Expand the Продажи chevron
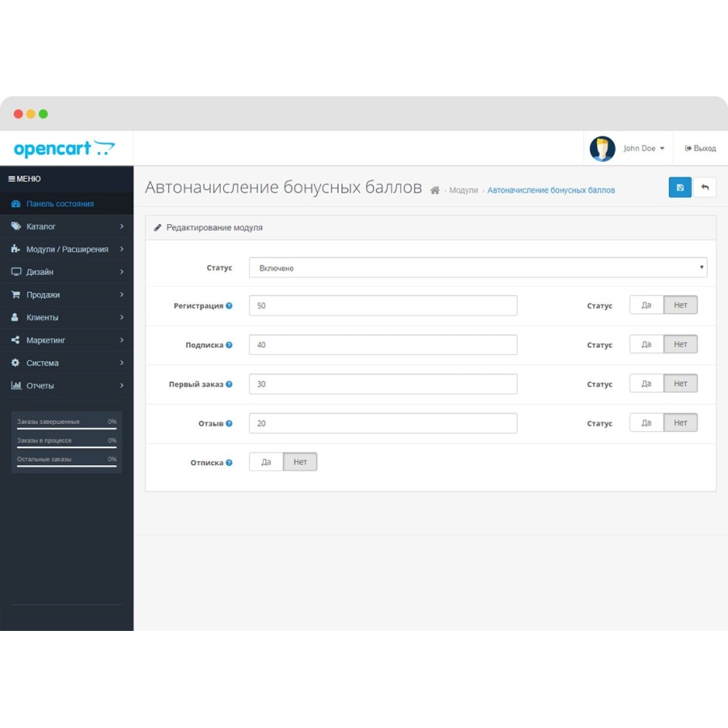The height and width of the screenshot is (728, 728). 121,294
